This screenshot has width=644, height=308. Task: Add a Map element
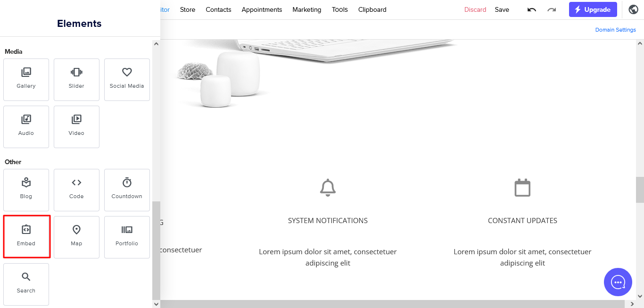(x=76, y=237)
